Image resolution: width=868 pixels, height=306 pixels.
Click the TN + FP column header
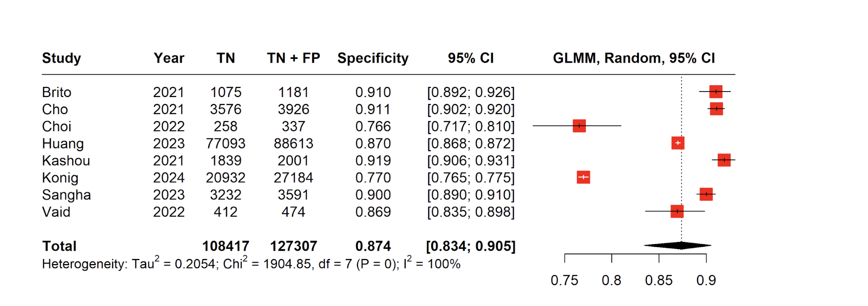pos(293,58)
